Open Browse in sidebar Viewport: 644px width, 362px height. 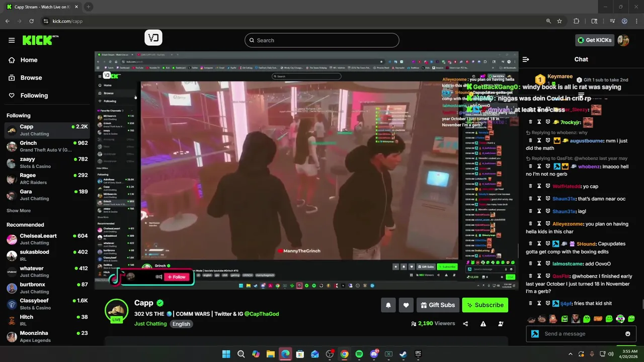(x=31, y=77)
